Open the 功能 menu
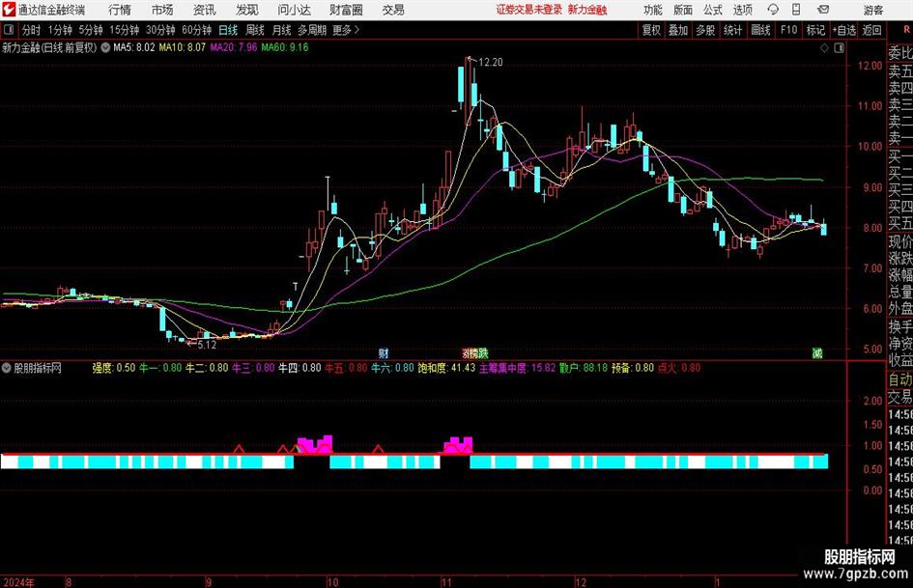Screen dimensions: 913x588 pos(653,10)
